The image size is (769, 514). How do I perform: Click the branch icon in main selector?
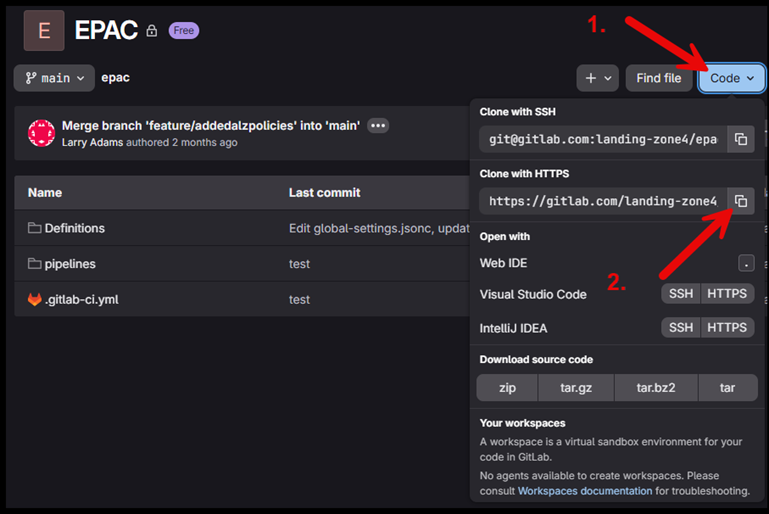[x=31, y=78]
